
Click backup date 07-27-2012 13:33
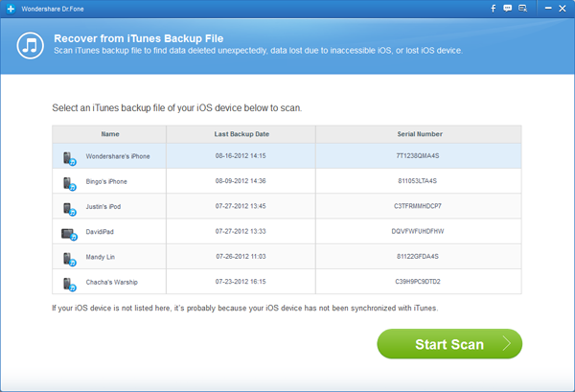pos(241,231)
